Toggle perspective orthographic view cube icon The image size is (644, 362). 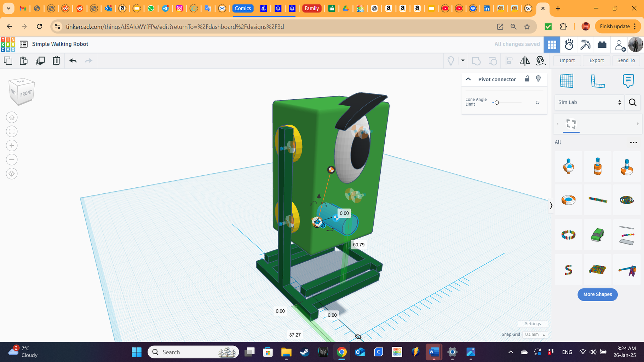coord(12,174)
